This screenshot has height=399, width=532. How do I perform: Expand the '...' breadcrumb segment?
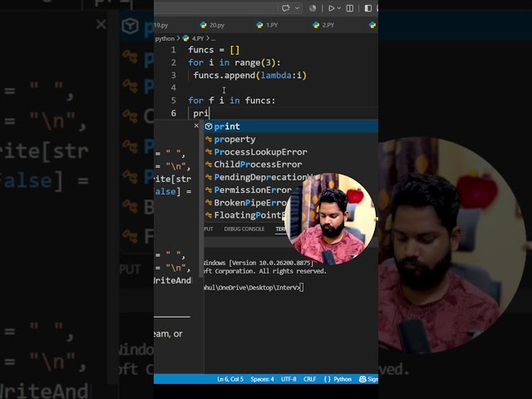[214, 38]
